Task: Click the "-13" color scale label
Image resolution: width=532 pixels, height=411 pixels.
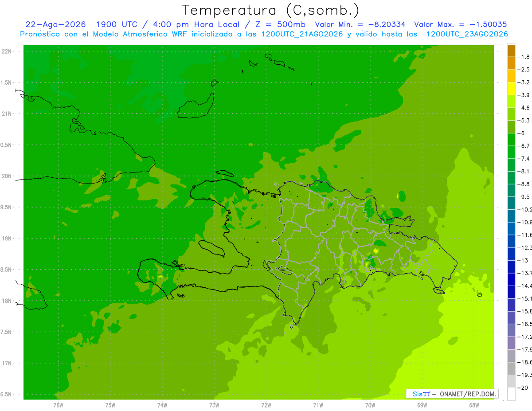Action: [523, 260]
